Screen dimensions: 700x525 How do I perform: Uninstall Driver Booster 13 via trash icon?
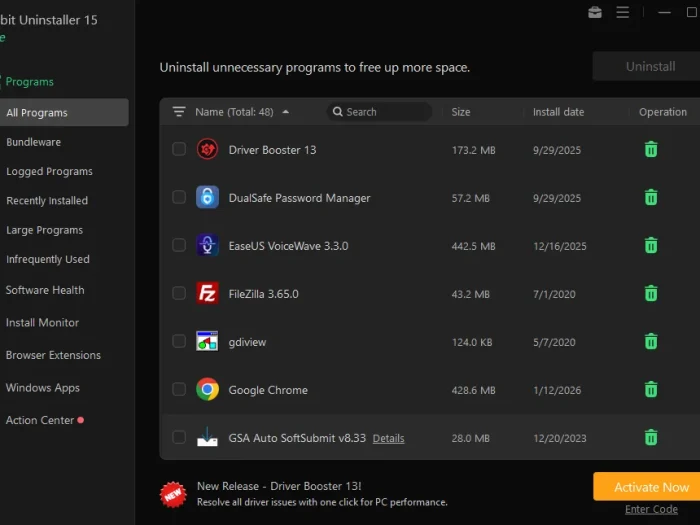pyautogui.click(x=651, y=150)
